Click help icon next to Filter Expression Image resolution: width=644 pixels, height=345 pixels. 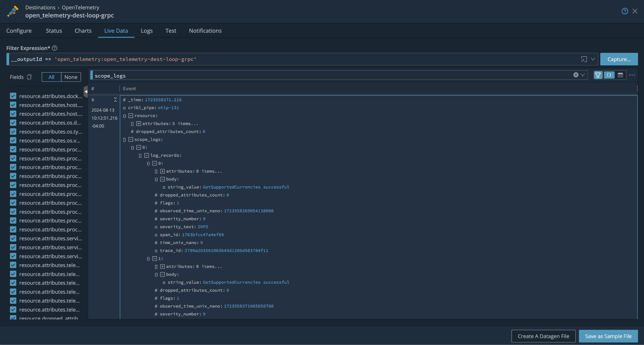[x=55, y=48]
